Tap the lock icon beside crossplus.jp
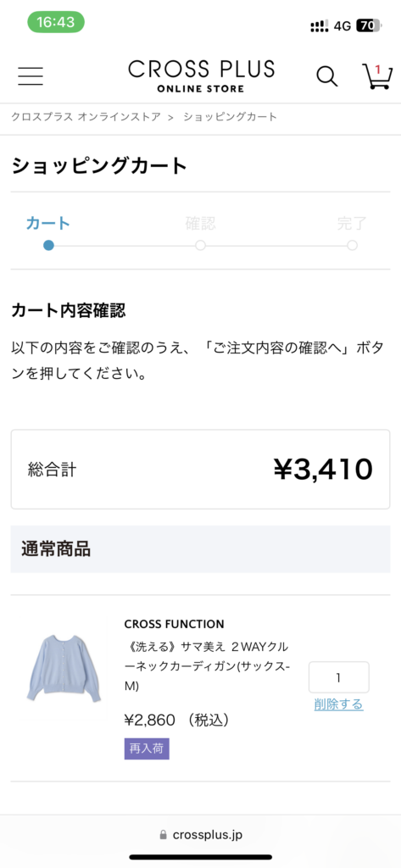Screen dimensions: 401x868 click(163, 835)
